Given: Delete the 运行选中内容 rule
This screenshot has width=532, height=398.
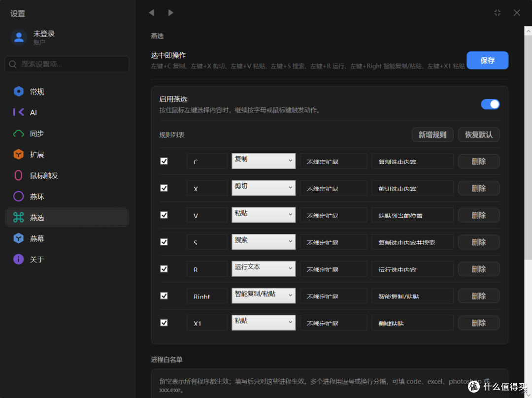Looking at the screenshot, I should click(x=478, y=269).
